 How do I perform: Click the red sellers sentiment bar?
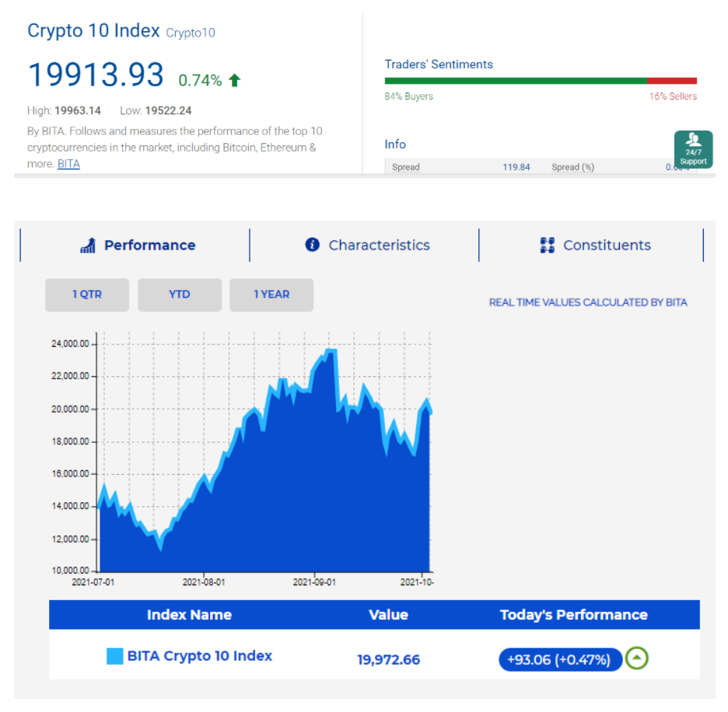tap(672, 81)
